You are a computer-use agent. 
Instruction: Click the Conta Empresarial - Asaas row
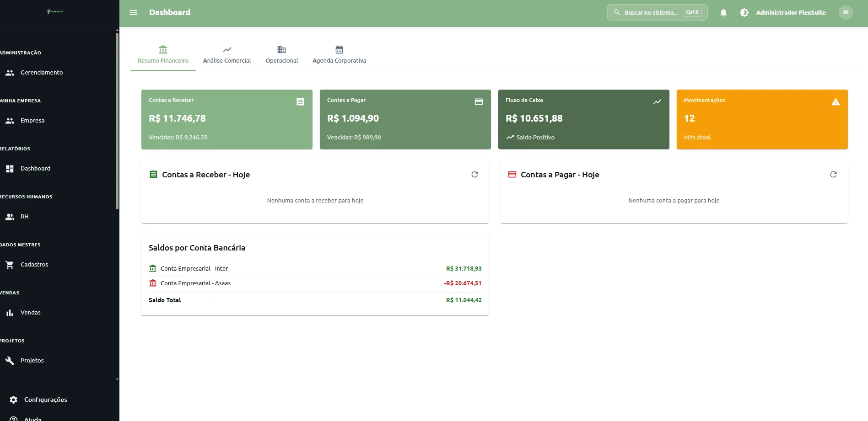point(315,283)
